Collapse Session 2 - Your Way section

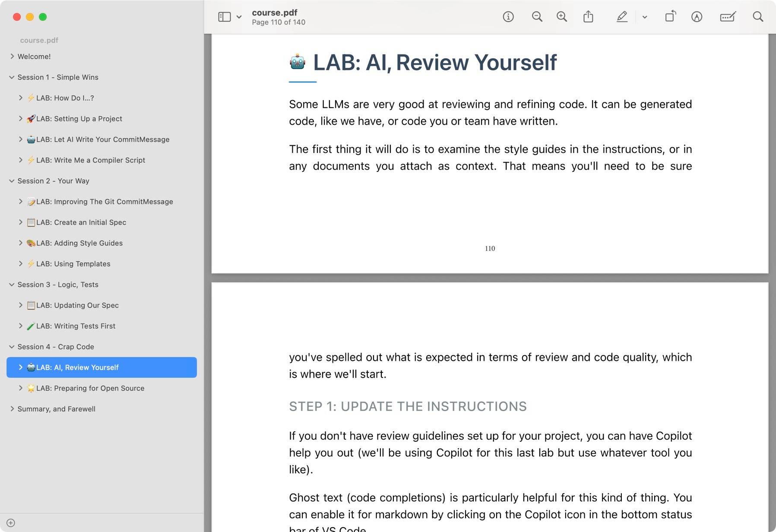pyautogui.click(x=12, y=181)
